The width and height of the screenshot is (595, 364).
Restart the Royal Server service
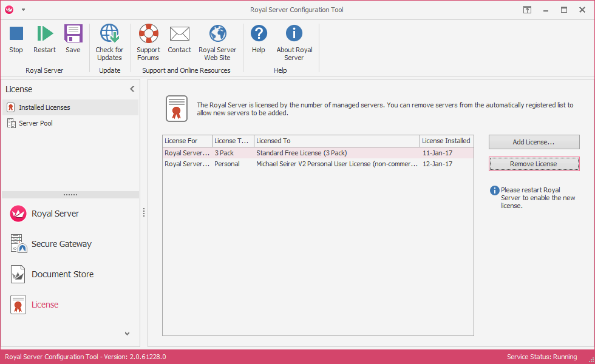(x=44, y=39)
